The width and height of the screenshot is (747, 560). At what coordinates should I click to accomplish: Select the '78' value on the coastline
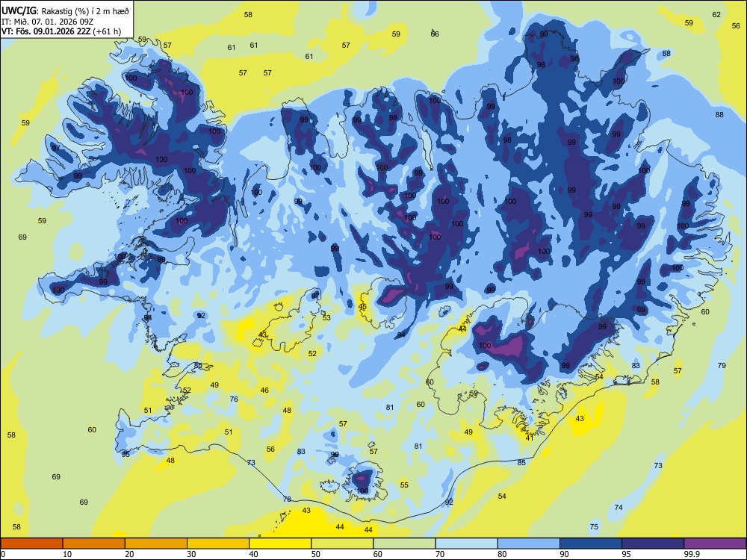tap(287, 499)
